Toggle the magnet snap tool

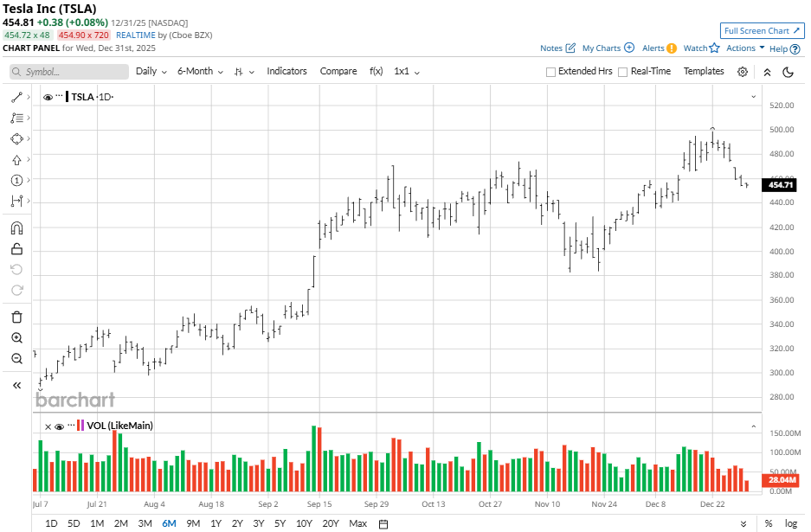click(16, 228)
